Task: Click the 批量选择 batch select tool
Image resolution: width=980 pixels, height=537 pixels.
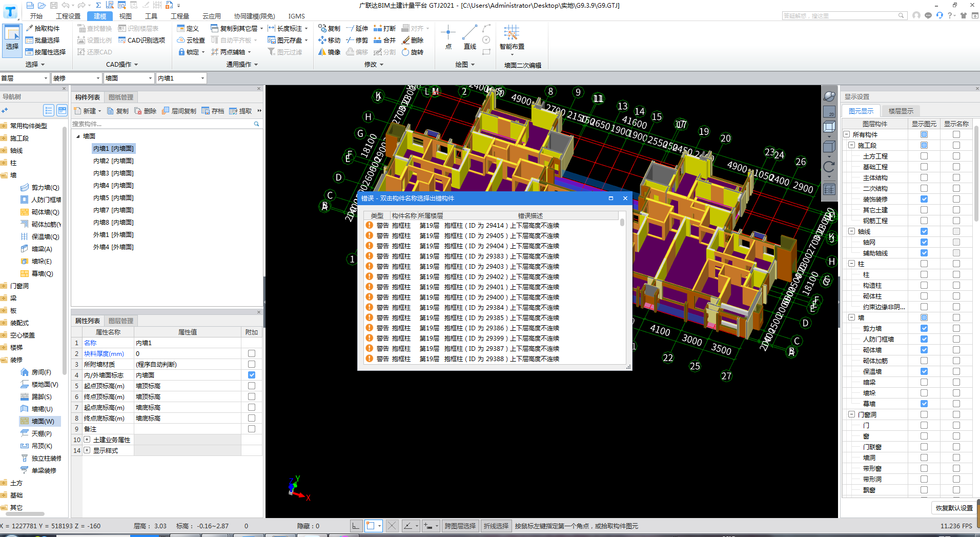Action: point(43,41)
